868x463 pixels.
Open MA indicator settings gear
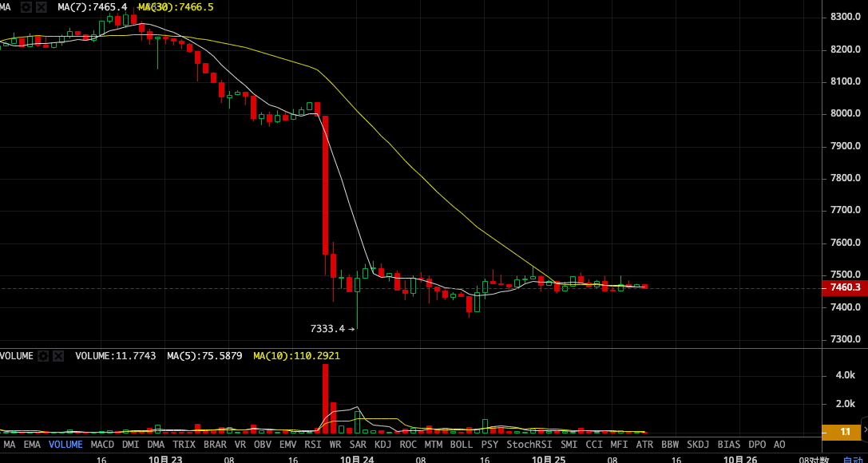26,7
